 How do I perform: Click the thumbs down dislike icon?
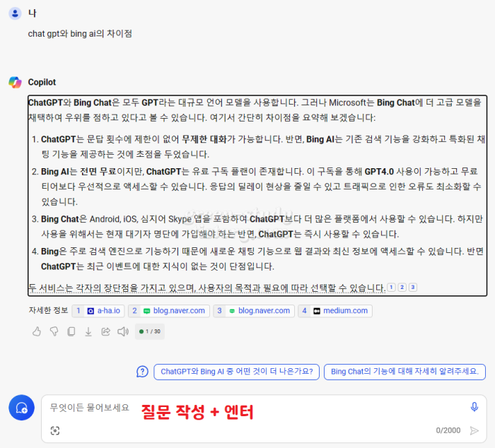pos(54,331)
